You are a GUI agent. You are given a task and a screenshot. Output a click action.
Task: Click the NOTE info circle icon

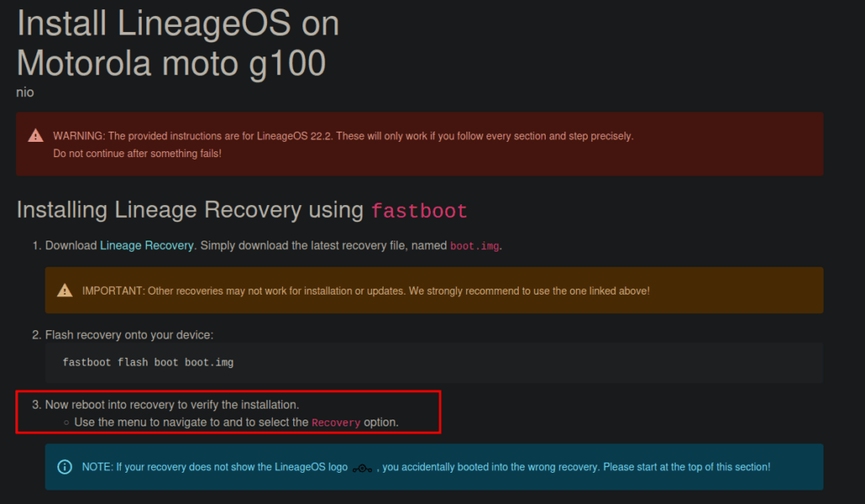[x=64, y=467]
